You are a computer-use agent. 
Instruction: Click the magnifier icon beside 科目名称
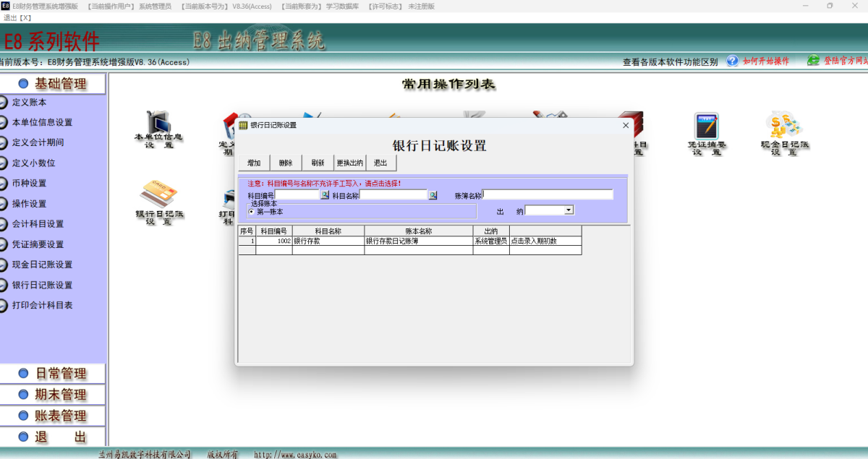433,194
